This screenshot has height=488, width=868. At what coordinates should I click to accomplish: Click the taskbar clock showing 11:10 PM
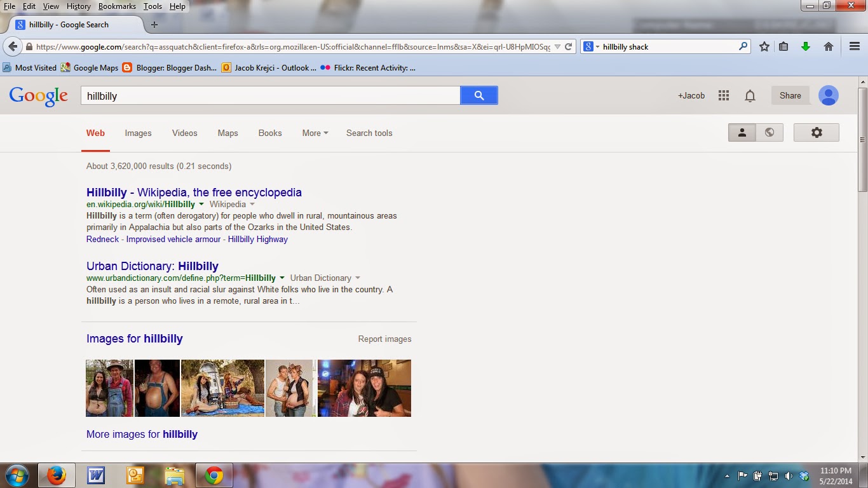tap(835, 476)
